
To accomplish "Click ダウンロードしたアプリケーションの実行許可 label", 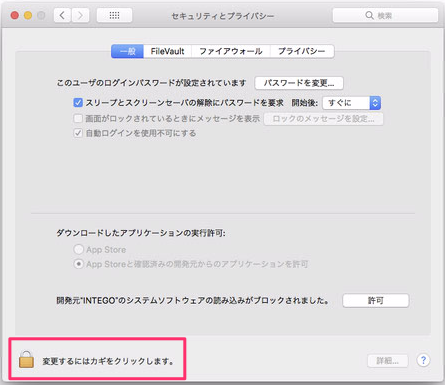I will (141, 233).
